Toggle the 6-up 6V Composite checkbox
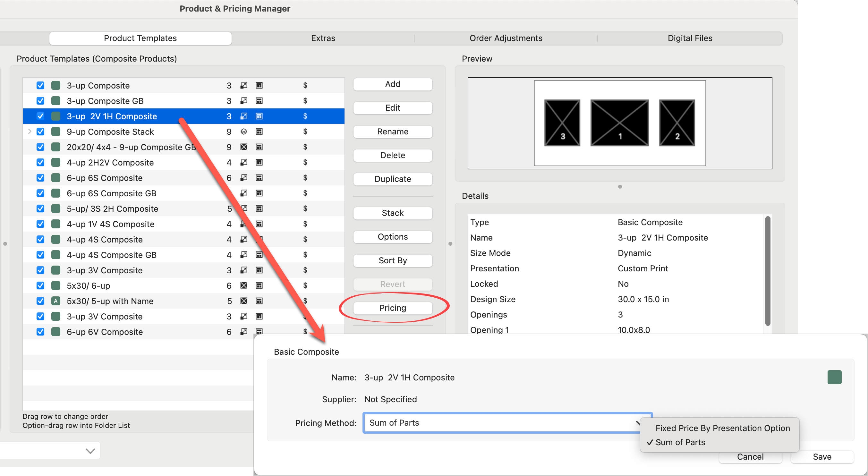 click(40, 332)
